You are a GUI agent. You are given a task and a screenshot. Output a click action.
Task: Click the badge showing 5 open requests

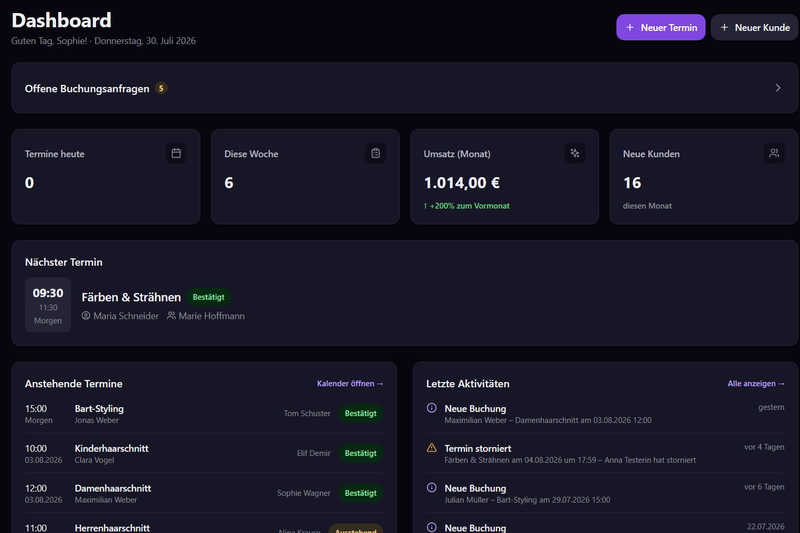(x=161, y=88)
